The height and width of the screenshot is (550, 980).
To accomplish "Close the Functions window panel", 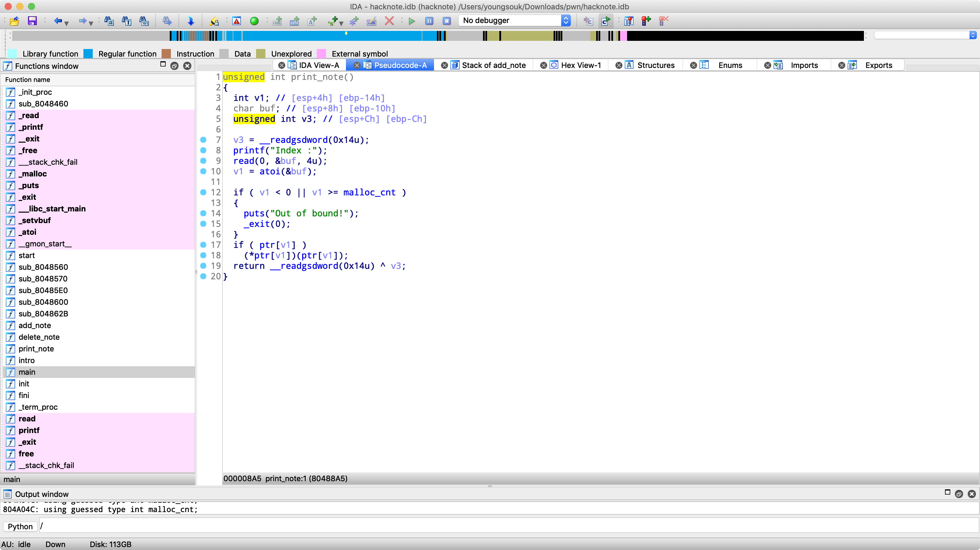I will pyautogui.click(x=187, y=66).
